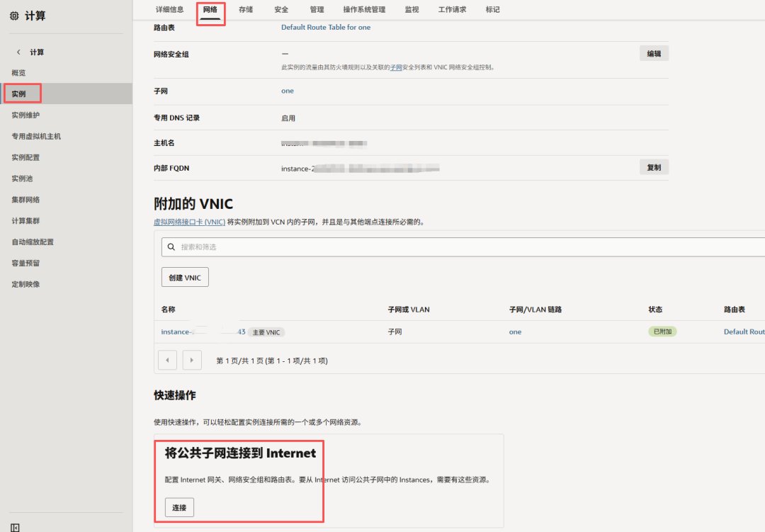765x532 pixels.
Task: Click the 主要 VNIC badge
Action: (266, 332)
